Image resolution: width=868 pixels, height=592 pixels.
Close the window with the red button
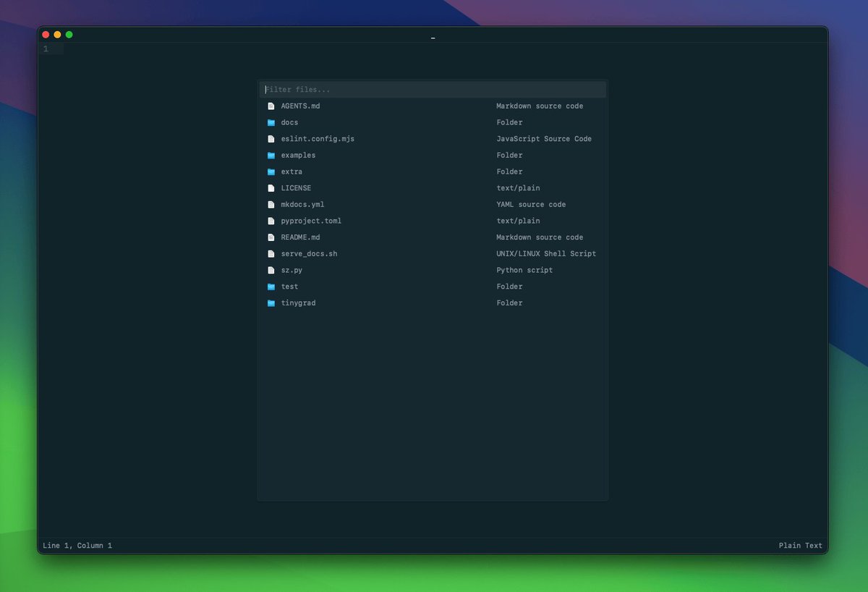tap(46, 35)
